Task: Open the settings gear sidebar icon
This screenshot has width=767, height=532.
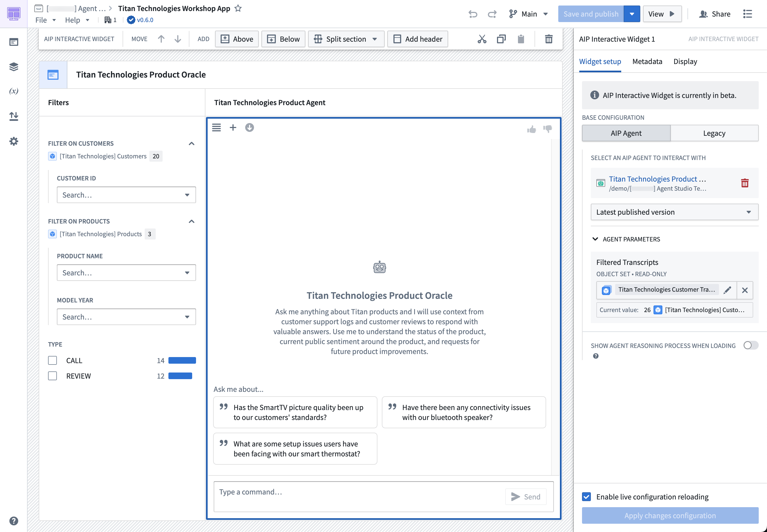Action: click(x=14, y=141)
